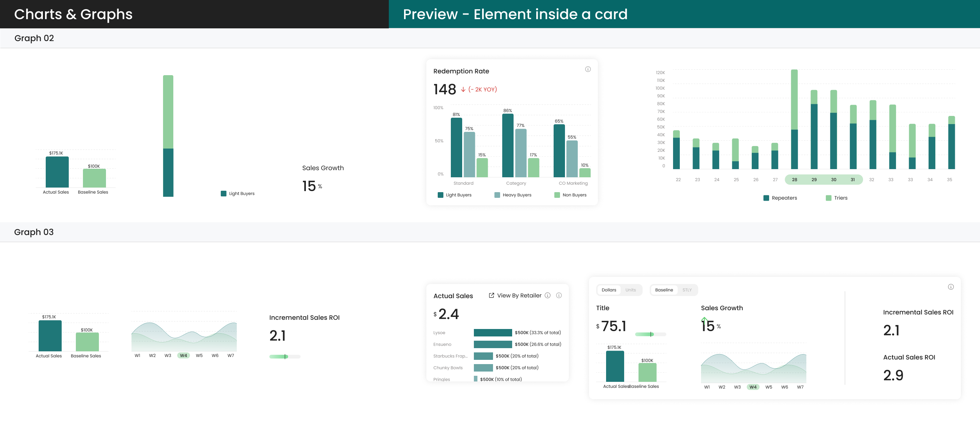This screenshot has width=980, height=435.
Task: Click the CO Marketing axis label
Action: click(x=573, y=183)
